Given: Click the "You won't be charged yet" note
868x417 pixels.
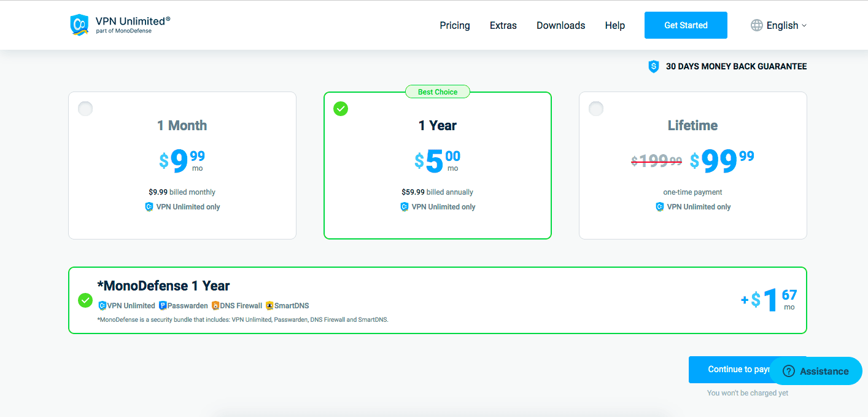Looking at the screenshot, I should (748, 393).
